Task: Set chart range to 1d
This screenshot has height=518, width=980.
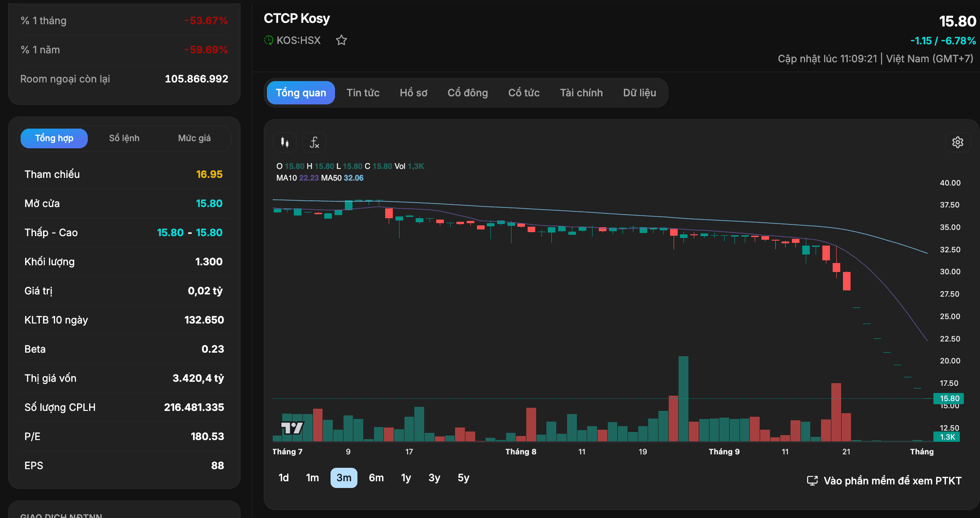Action: tap(284, 478)
